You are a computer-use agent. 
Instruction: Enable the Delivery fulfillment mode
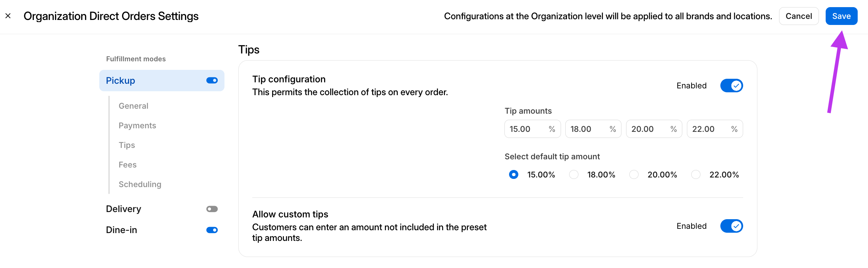212,209
